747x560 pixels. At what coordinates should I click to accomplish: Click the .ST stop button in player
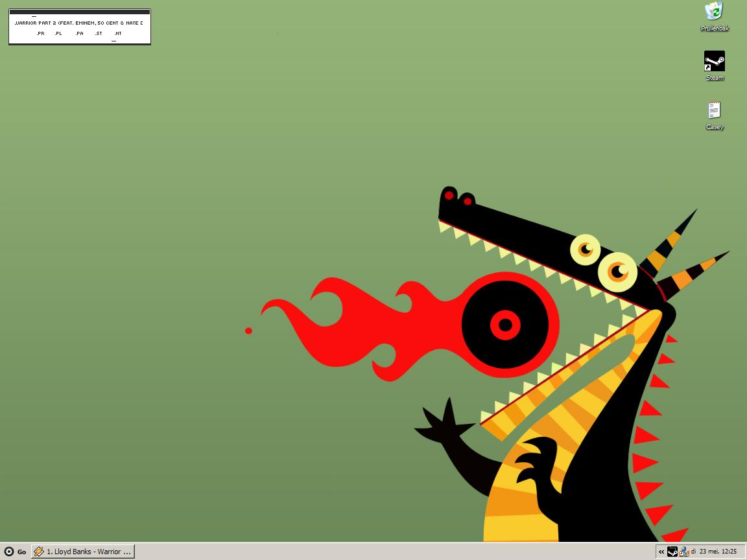click(99, 33)
